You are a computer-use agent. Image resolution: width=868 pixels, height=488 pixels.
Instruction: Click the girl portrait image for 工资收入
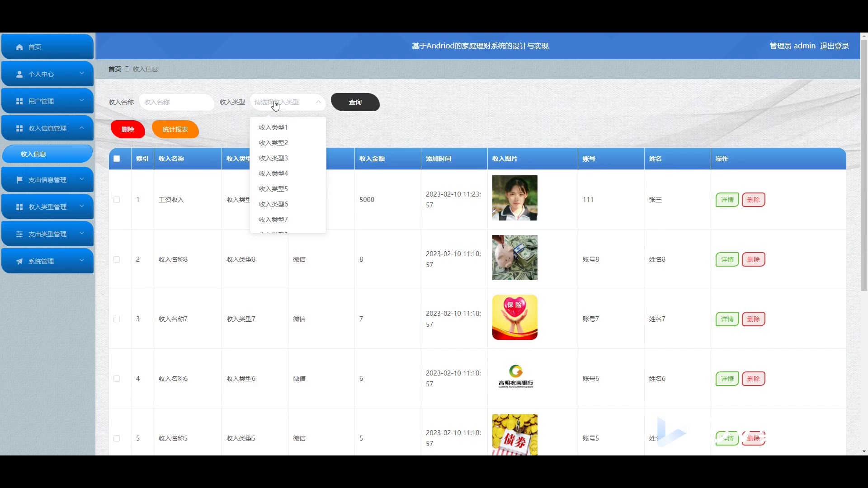point(515,198)
